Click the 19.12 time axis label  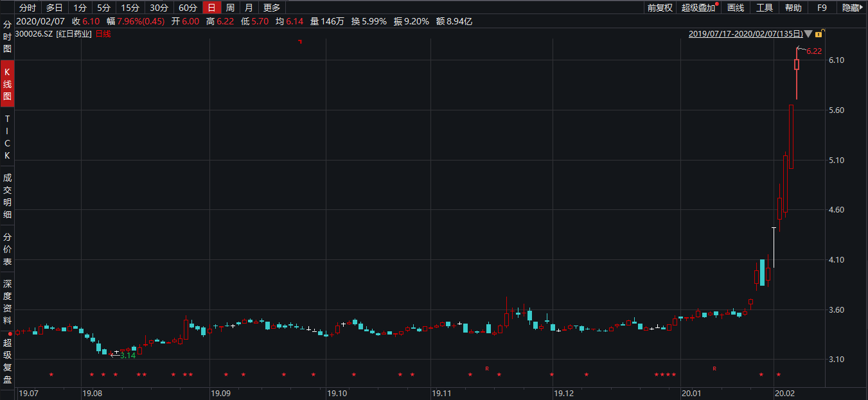coord(564,393)
